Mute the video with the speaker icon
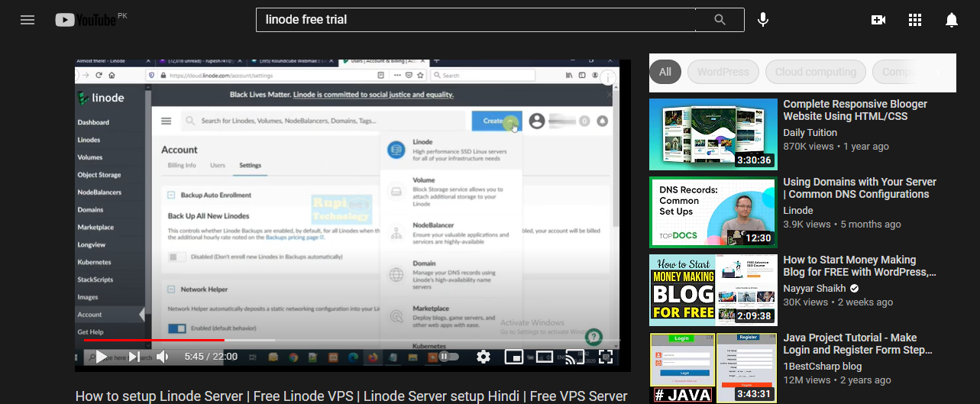This screenshot has width=980, height=404. 163,356
